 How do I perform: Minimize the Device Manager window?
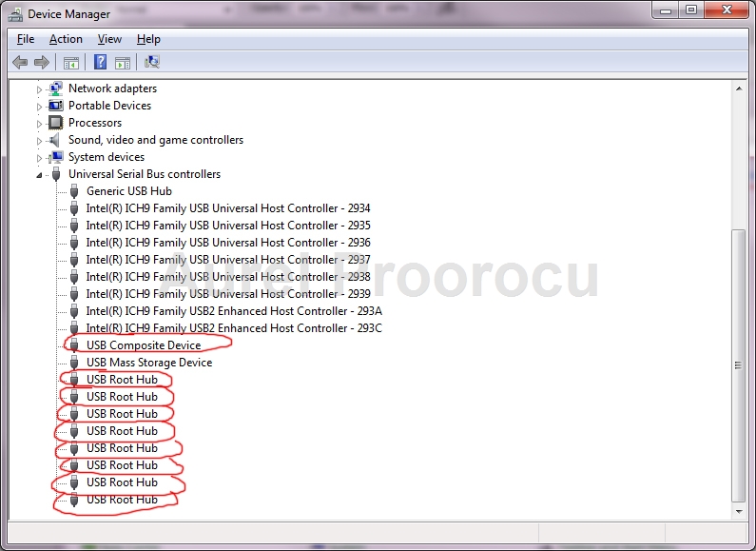tap(666, 10)
